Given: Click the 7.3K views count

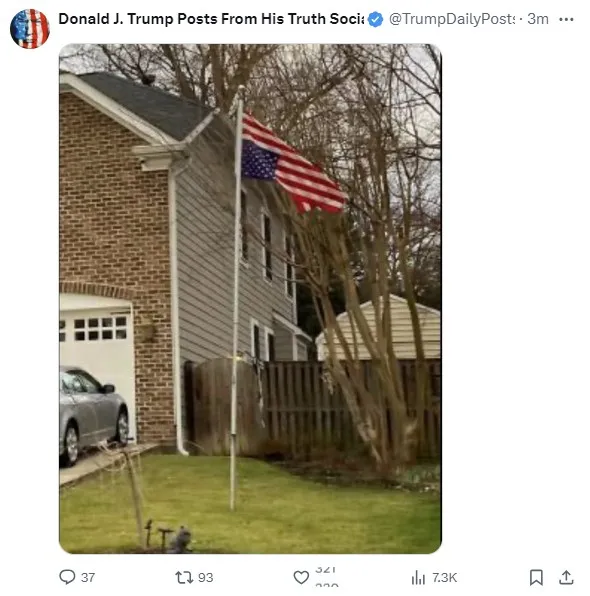Looking at the screenshot, I should tap(444, 577).
